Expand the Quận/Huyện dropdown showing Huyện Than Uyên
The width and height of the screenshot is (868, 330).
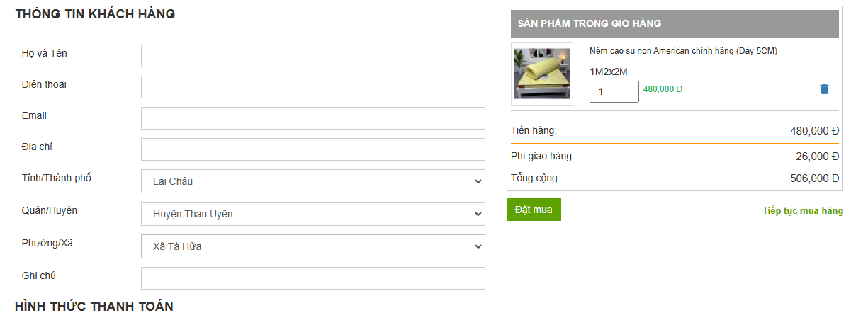tap(312, 214)
